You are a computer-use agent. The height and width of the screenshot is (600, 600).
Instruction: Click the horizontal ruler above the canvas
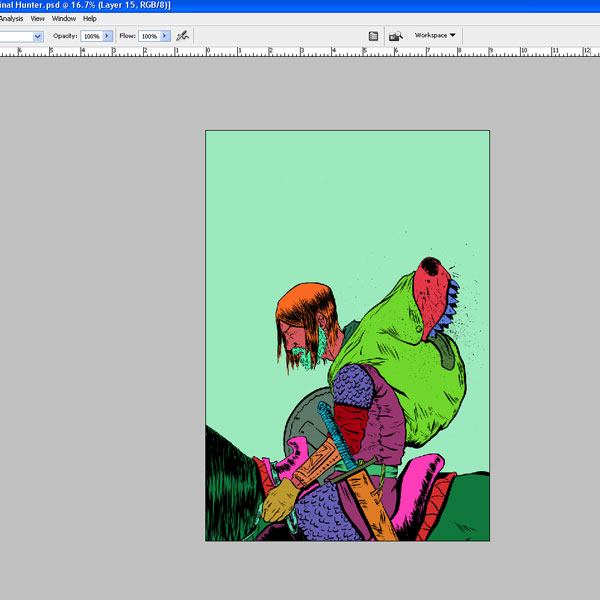[x=300, y=50]
